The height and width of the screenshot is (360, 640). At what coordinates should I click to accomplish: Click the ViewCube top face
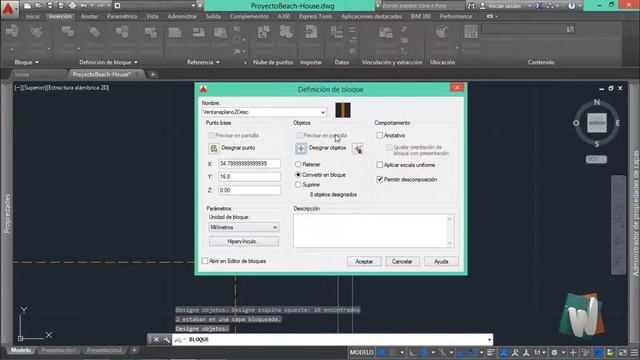click(597, 123)
